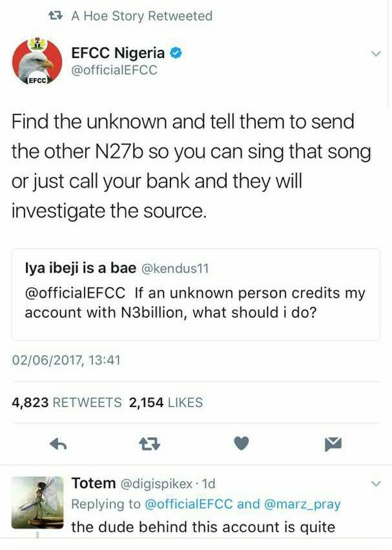The height and width of the screenshot is (550, 392).
Task: Open options chevron on Totem's reply
Action: 377,483
